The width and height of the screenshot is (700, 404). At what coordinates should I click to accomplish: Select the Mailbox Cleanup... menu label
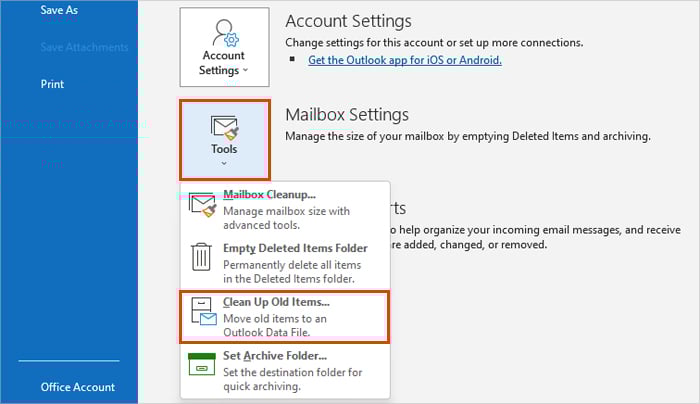[269, 195]
